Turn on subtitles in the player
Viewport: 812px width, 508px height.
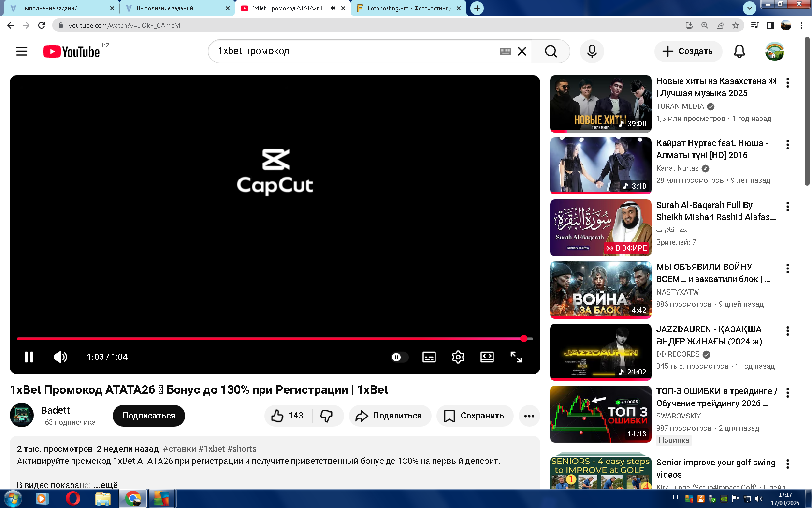pos(429,357)
